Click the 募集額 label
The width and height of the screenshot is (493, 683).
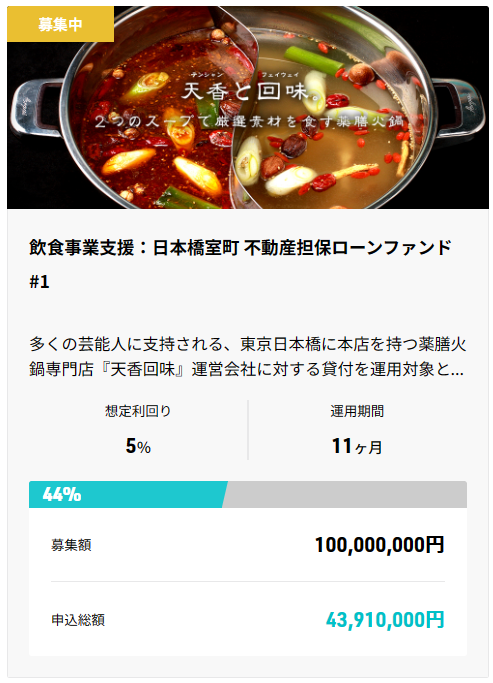(x=71, y=545)
